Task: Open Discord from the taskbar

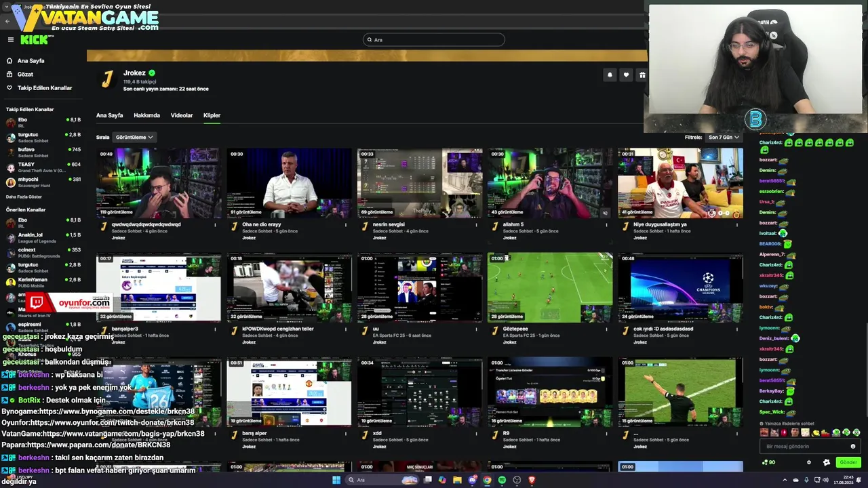Action: [x=473, y=480]
